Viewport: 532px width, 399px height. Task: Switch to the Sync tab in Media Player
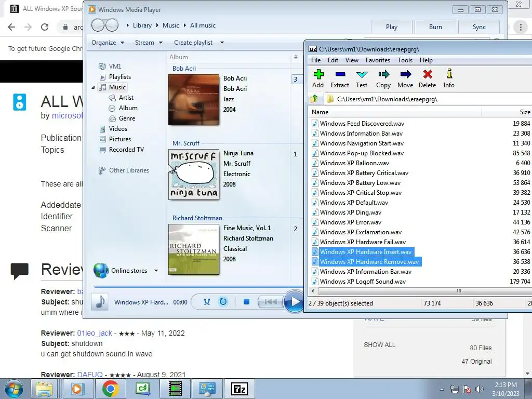pyautogui.click(x=479, y=27)
